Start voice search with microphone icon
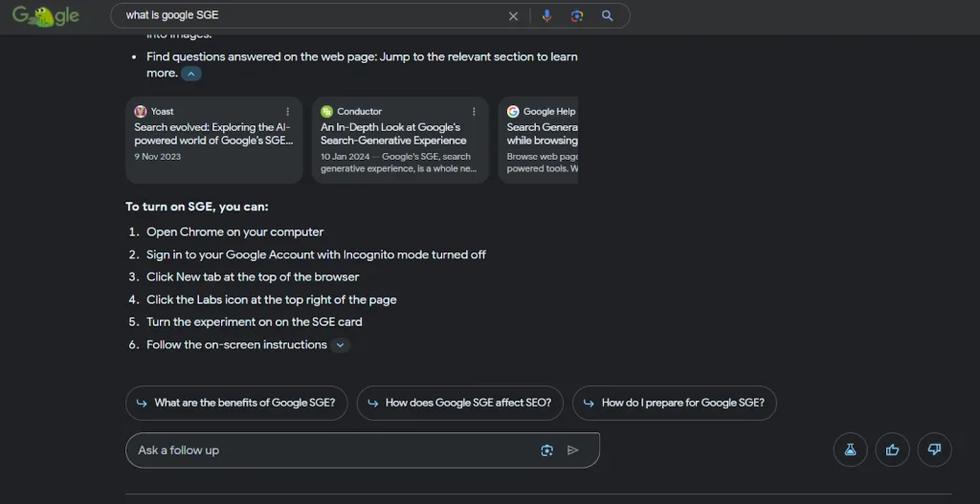The image size is (980, 504). pyautogui.click(x=546, y=16)
